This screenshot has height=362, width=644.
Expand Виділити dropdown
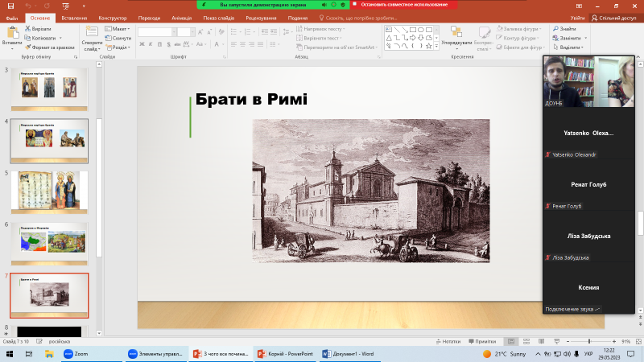tap(568, 47)
